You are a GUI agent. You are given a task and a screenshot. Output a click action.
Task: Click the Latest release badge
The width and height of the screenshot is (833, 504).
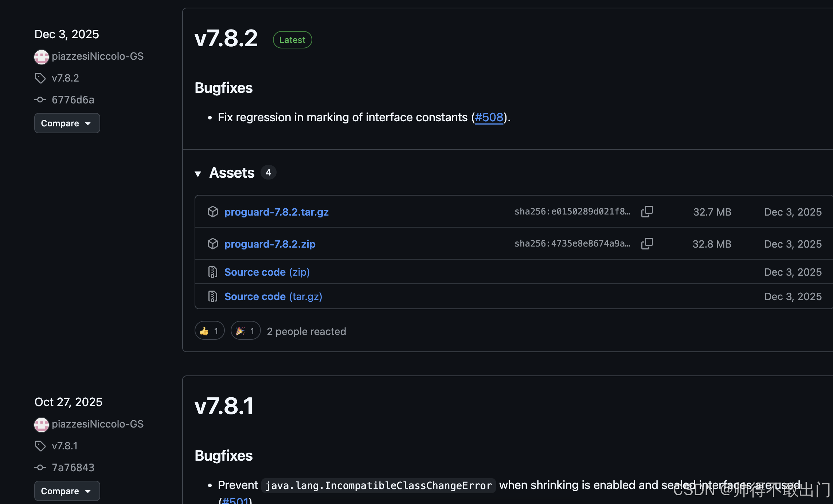pyautogui.click(x=292, y=40)
